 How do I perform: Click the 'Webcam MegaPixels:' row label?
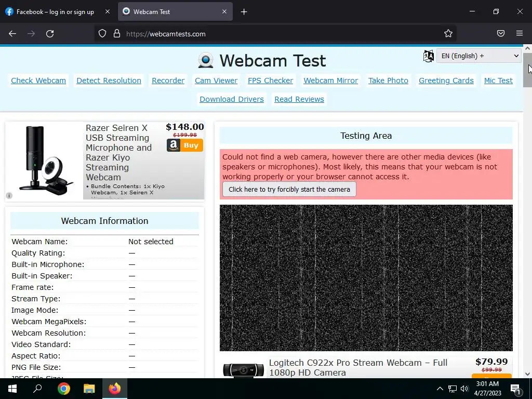pos(49,322)
